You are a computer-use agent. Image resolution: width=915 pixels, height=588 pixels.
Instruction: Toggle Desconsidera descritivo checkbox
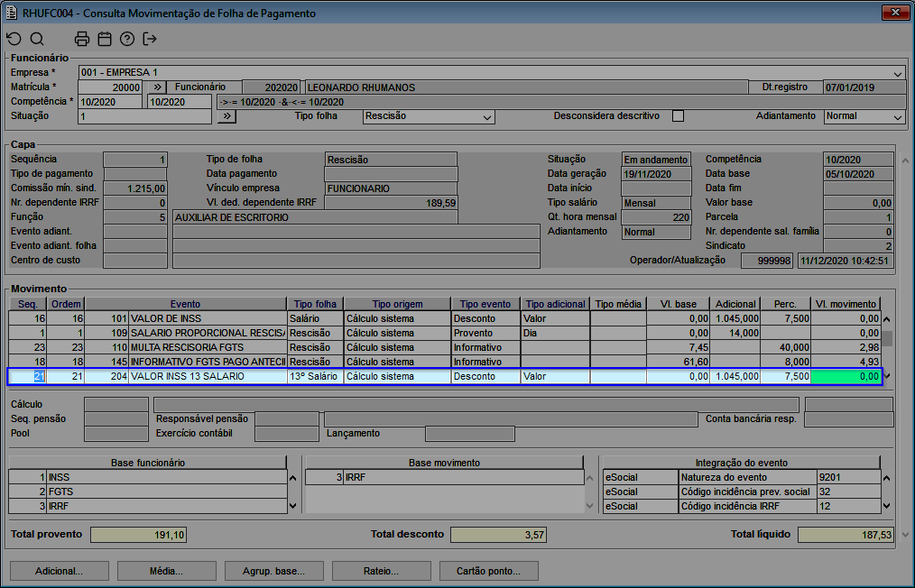[x=678, y=116]
